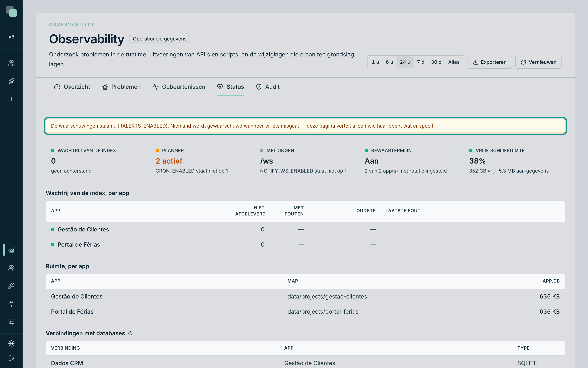
Task: Click the Met fouten column header
Action: (x=294, y=211)
